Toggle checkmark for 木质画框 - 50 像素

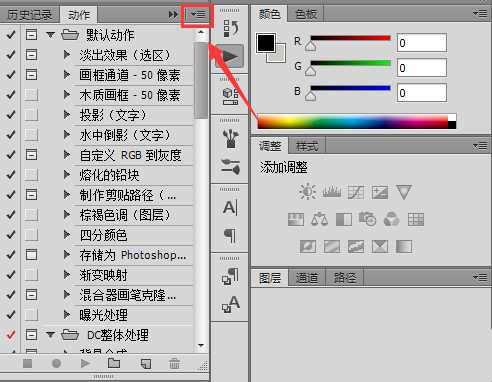[11, 95]
